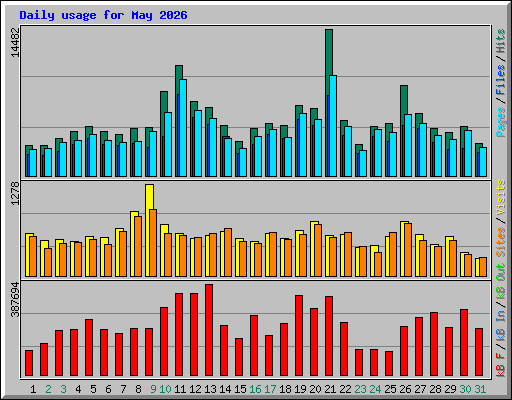Image resolution: width=512 pixels, height=400 pixels.
Task: Click day label 10 on the x-axis
Action: pyautogui.click(x=165, y=389)
